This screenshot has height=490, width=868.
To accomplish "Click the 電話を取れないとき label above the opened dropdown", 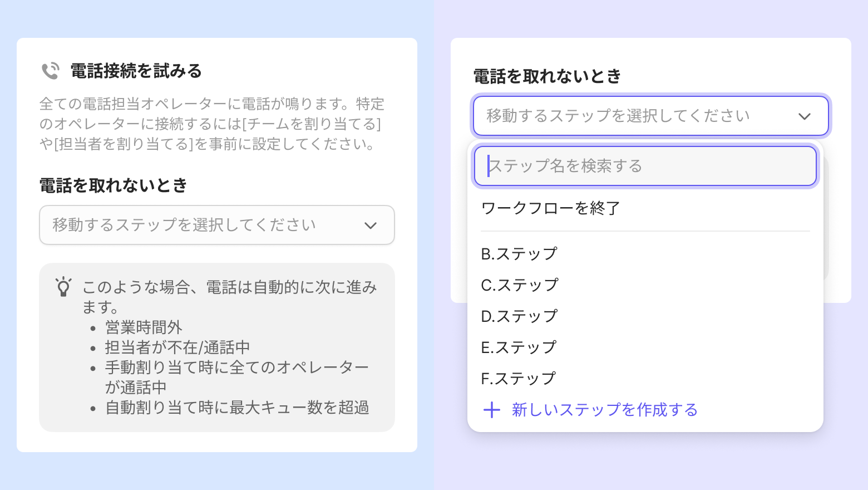I will (547, 76).
